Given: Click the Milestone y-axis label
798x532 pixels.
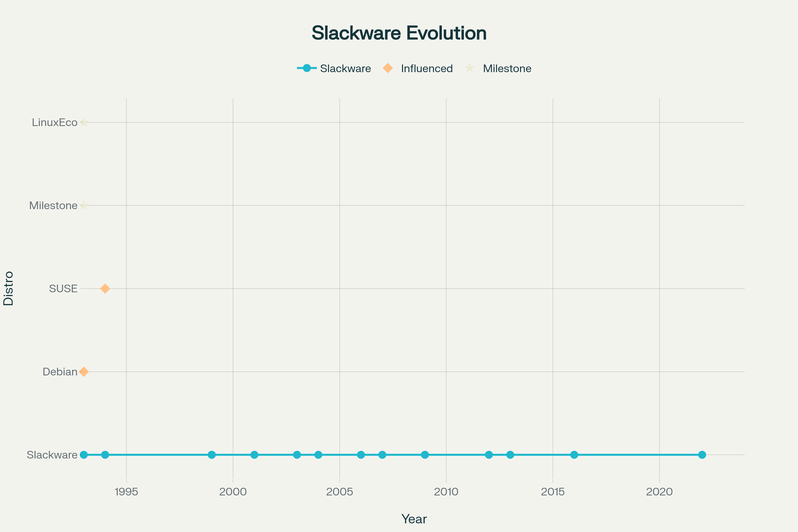Looking at the screenshot, I should click(53, 205).
